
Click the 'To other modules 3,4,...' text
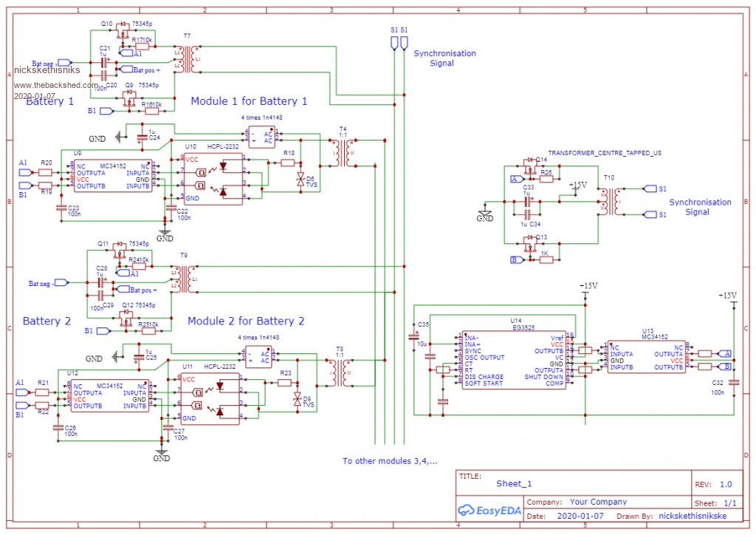coord(390,461)
